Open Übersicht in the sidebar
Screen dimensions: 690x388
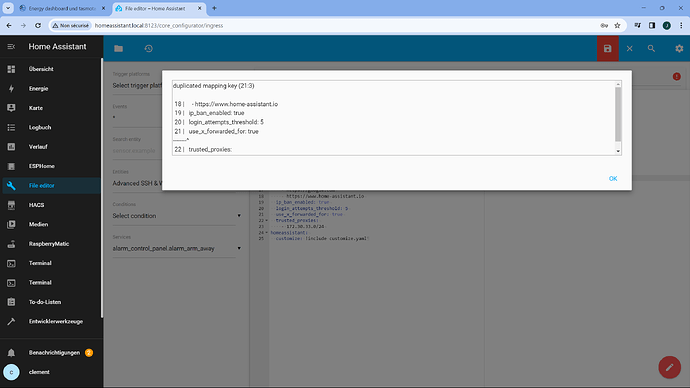click(x=51, y=69)
